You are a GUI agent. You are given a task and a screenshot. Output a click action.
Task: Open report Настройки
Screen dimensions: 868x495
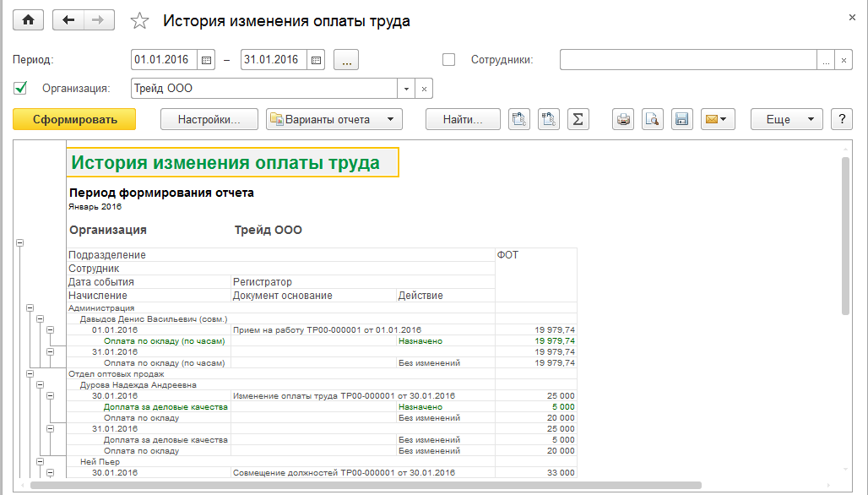coord(209,119)
